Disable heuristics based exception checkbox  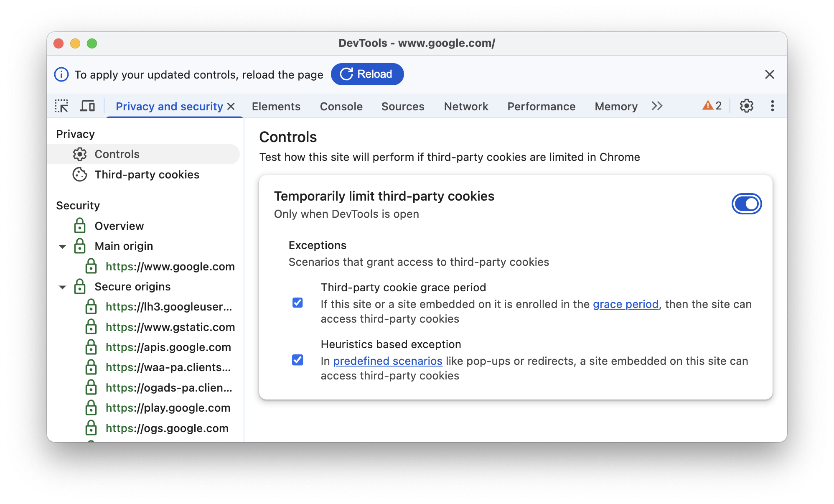tap(298, 360)
